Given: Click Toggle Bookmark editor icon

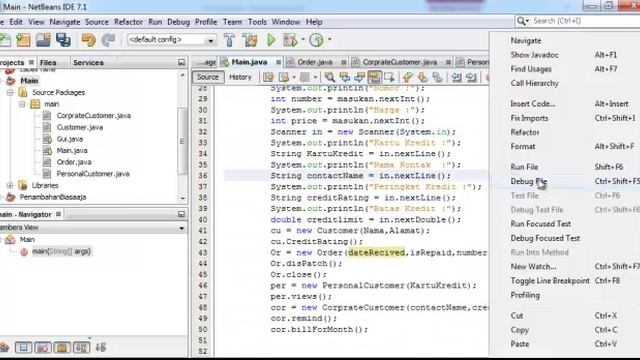Looking at the screenshot, I should click(438, 77).
